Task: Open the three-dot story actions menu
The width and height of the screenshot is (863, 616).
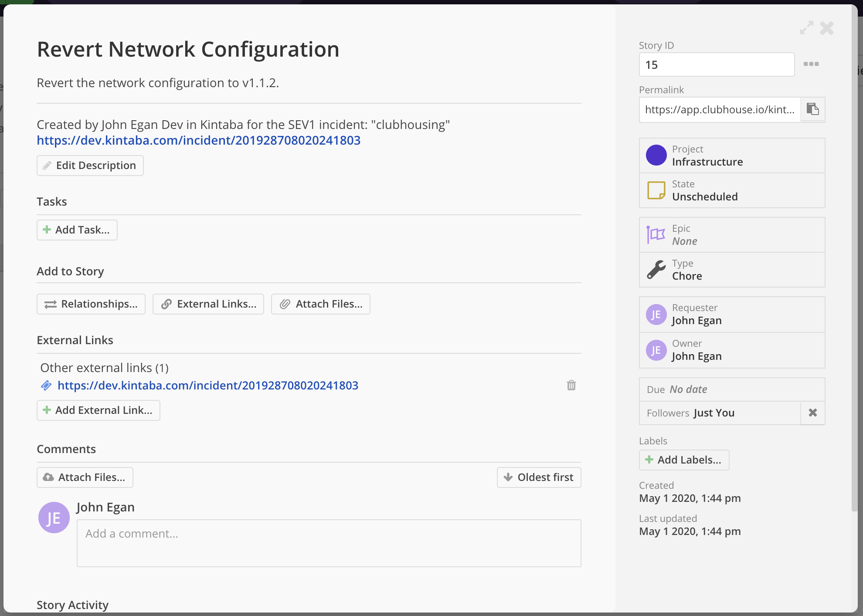Action: tap(811, 64)
